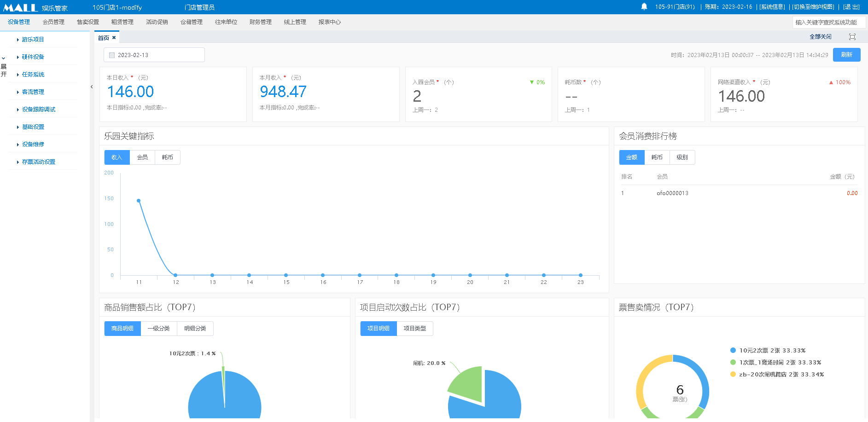Select 耗币 in 乐园关键指标

point(168,157)
